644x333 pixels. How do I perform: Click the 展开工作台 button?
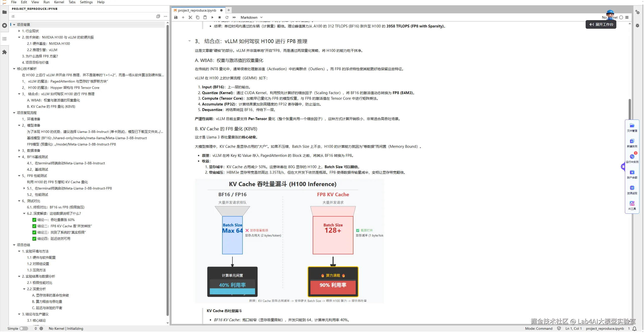pos(601,24)
